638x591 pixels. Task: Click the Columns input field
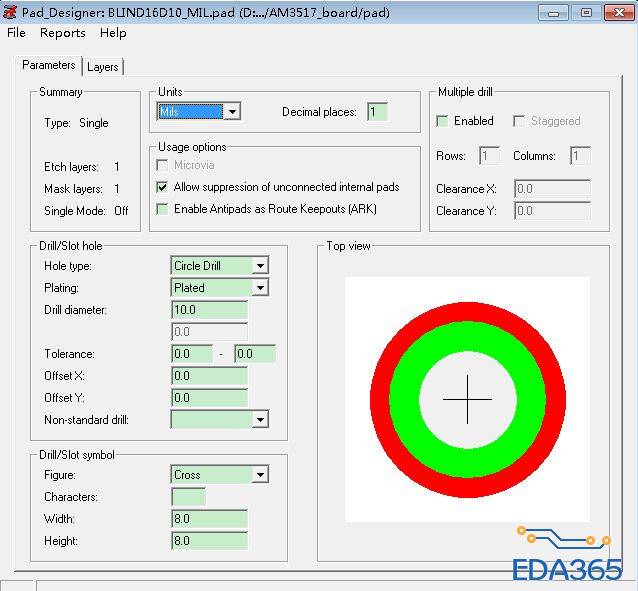point(580,156)
